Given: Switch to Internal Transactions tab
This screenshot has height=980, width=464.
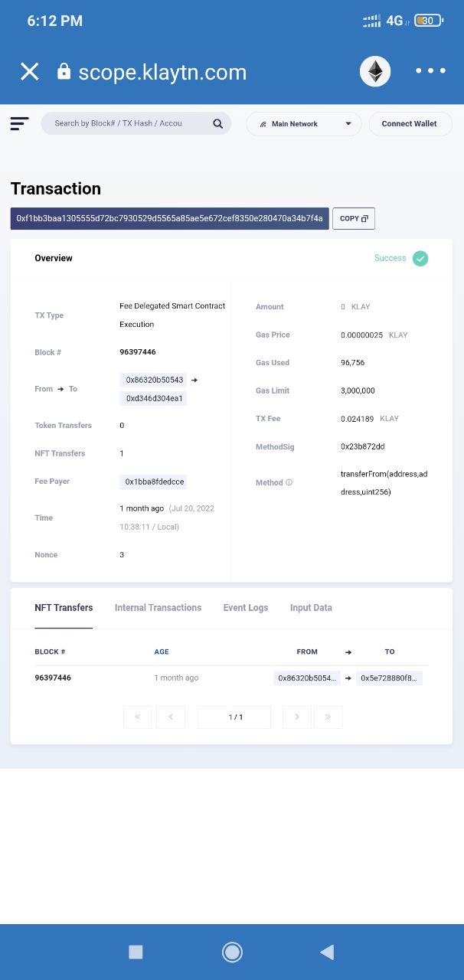Looking at the screenshot, I should (158, 608).
